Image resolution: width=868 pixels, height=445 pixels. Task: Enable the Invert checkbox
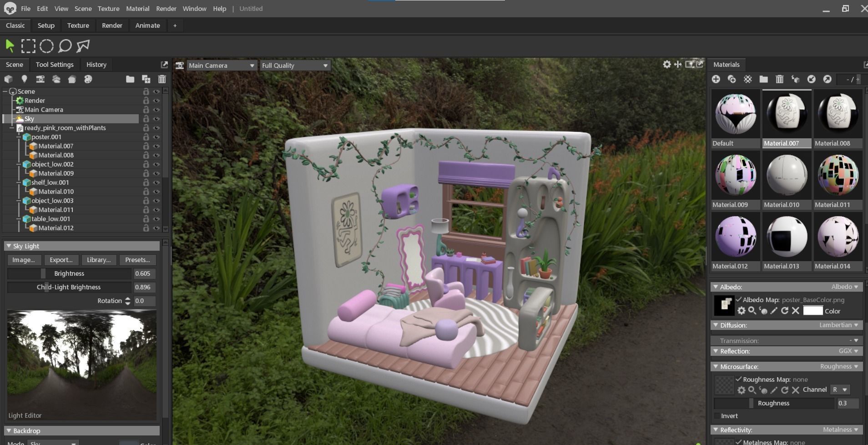tap(717, 416)
